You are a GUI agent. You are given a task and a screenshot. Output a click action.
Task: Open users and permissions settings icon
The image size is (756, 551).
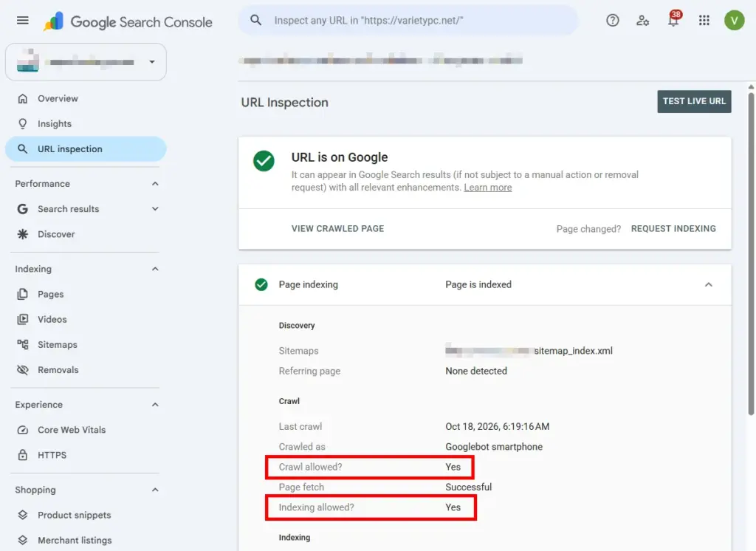click(643, 20)
